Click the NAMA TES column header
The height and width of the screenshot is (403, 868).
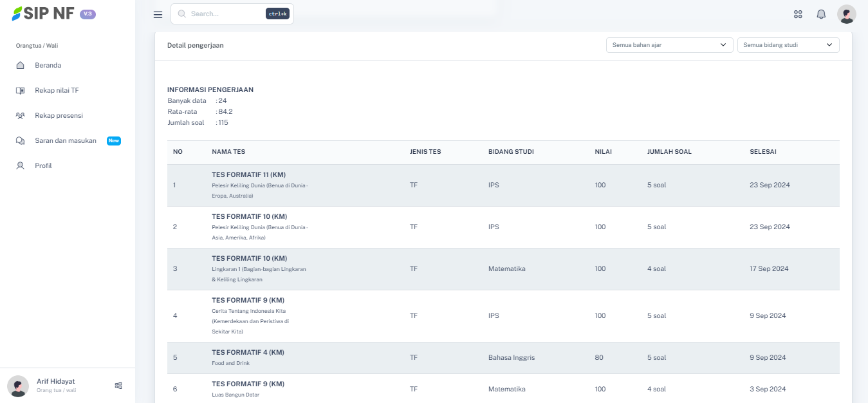point(228,152)
